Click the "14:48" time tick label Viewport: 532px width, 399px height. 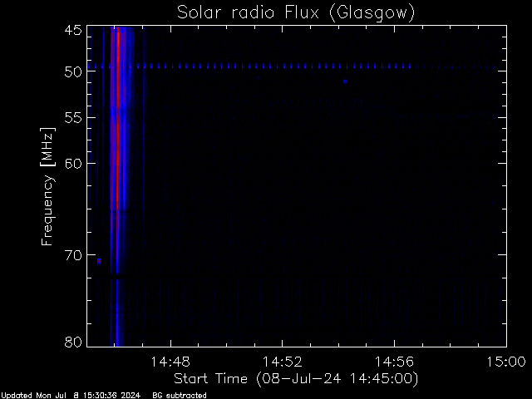pos(170,362)
